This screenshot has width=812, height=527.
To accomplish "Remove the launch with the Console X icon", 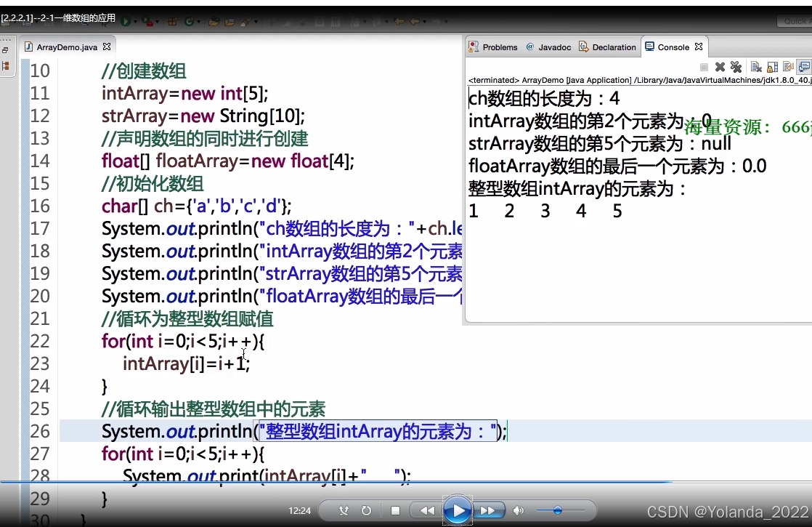I will tap(720, 67).
